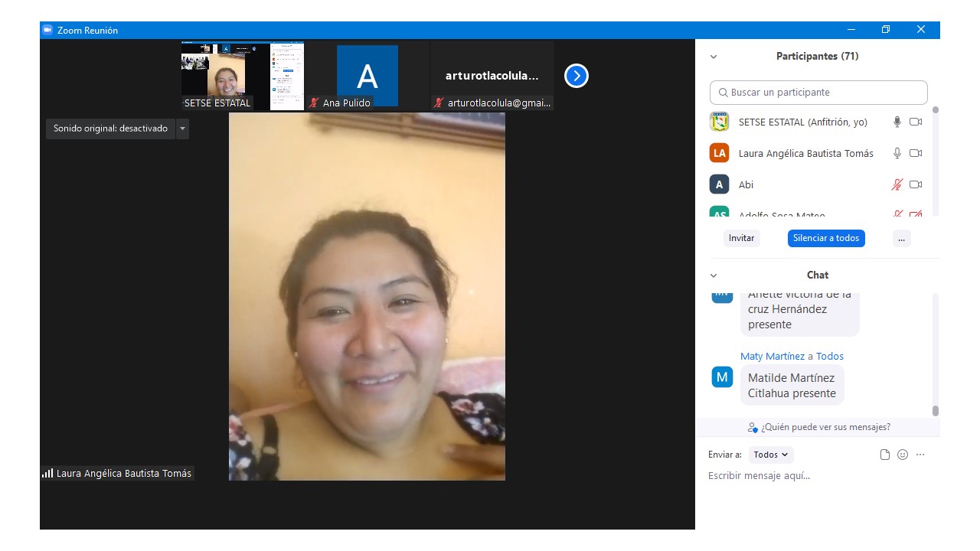Select arturotlacolula video thumbnail
Screen dimensions: 980x551
[492, 76]
